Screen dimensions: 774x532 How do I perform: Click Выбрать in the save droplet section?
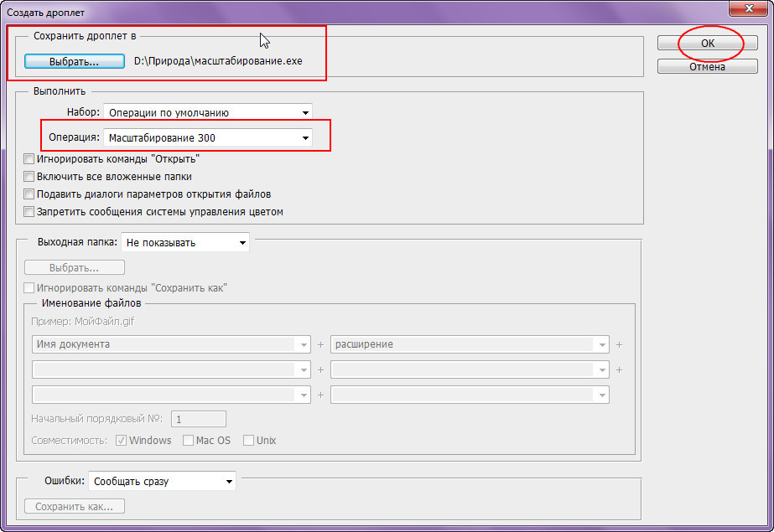click(x=75, y=61)
